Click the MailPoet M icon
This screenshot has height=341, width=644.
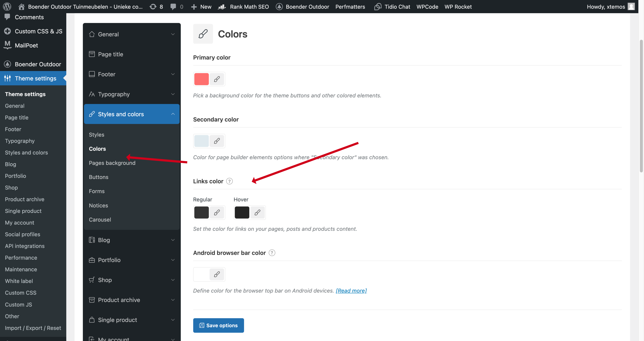(x=8, y=45)
